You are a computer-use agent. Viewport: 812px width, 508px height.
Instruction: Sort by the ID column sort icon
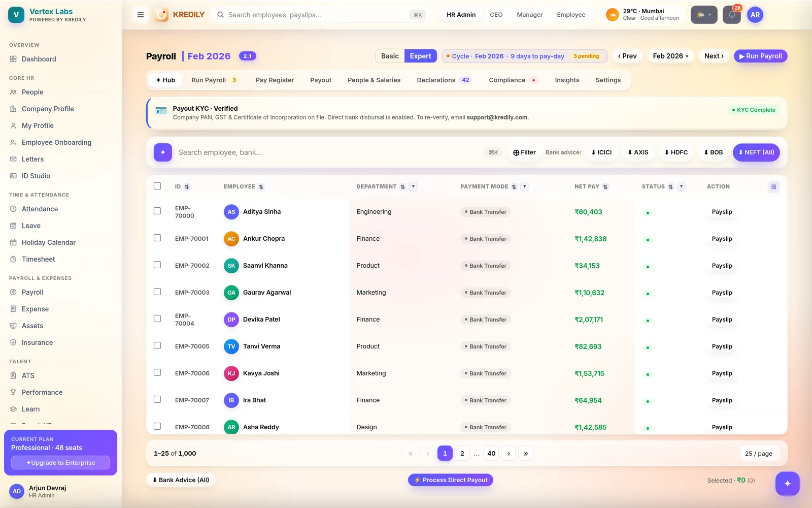pyautogui.click(x=187, y=187)
